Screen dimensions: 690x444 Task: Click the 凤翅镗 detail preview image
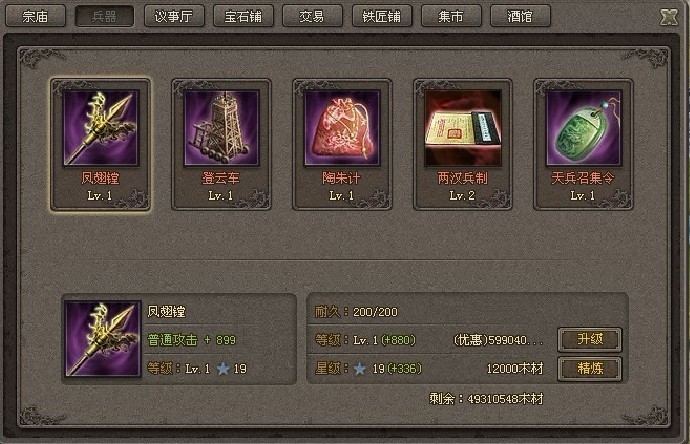click(103, 338)
